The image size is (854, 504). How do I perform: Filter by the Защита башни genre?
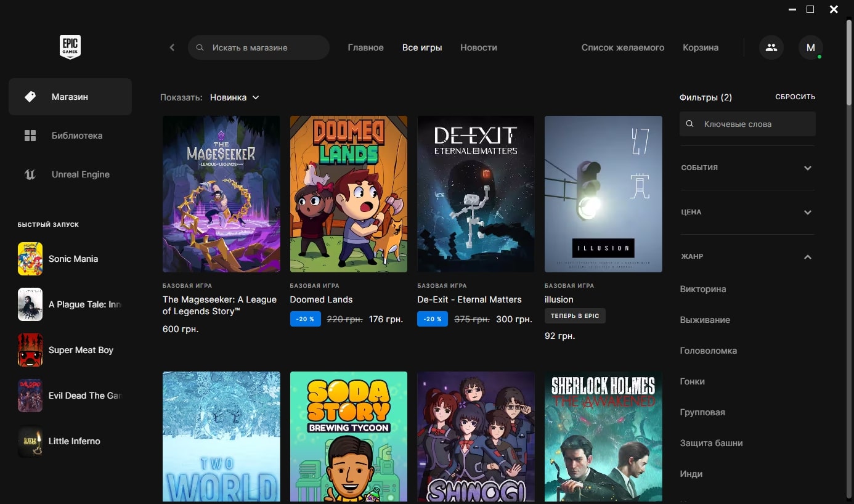pos(711,443)
